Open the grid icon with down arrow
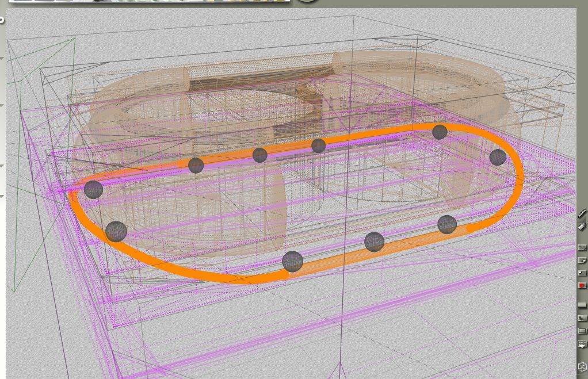The height and width of the screenshot is (379, 588). [x=582, y=344]
